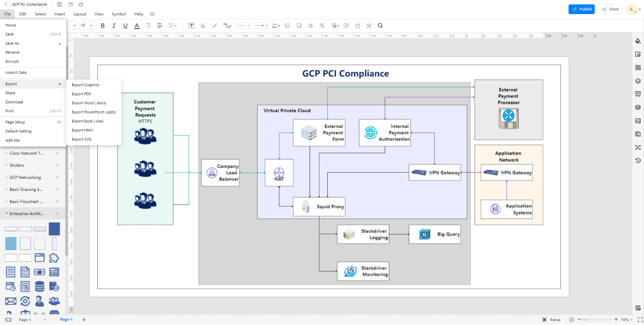
Task: Open the search magnifier tool
Action: 381,26
